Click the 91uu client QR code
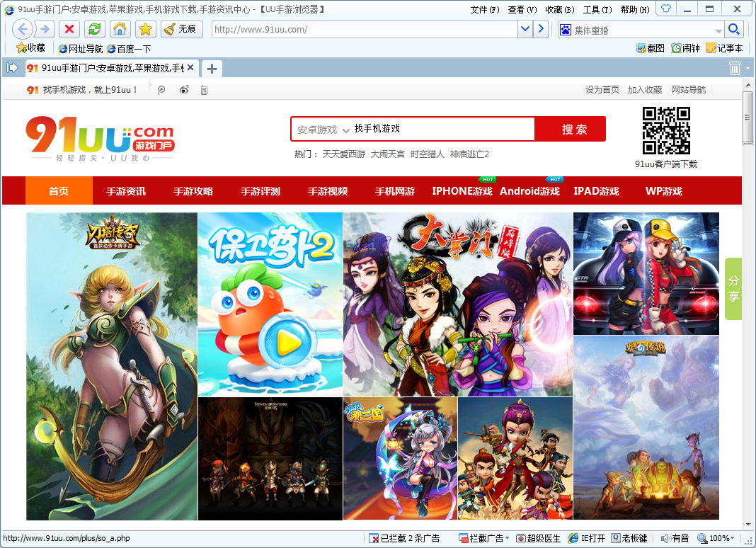 tap(666, 131)
